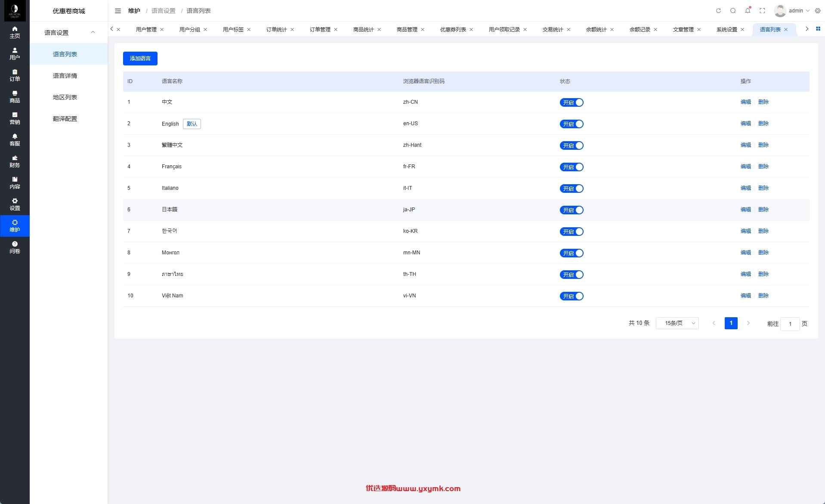
Task: Click 删除 for the Italiano row
Action: coord(763,188)
